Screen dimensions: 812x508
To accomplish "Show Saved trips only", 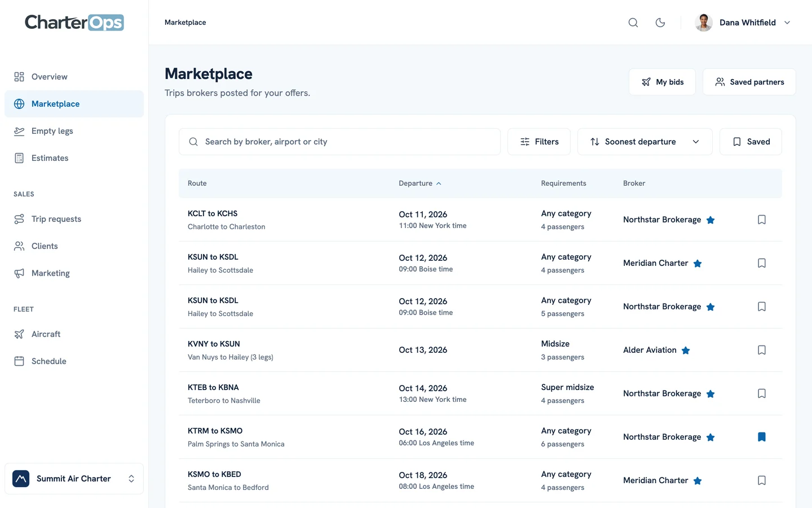I will click(x=751, y=142).
